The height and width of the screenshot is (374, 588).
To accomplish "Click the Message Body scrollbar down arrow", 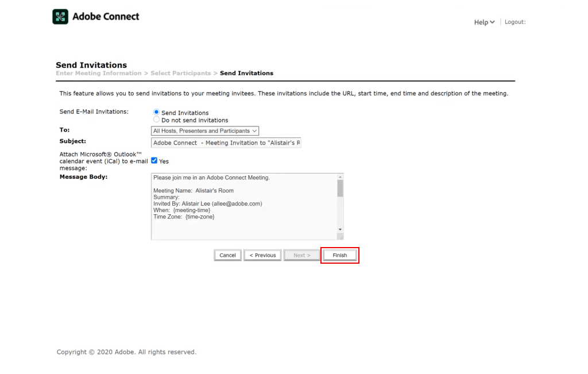I will (x=340, y=229).
